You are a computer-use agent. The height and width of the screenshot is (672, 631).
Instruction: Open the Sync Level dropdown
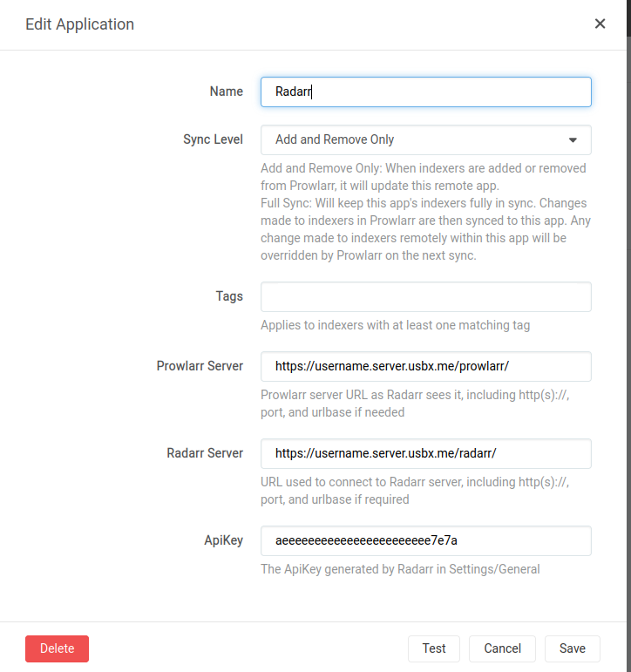(x=425, y=139)
